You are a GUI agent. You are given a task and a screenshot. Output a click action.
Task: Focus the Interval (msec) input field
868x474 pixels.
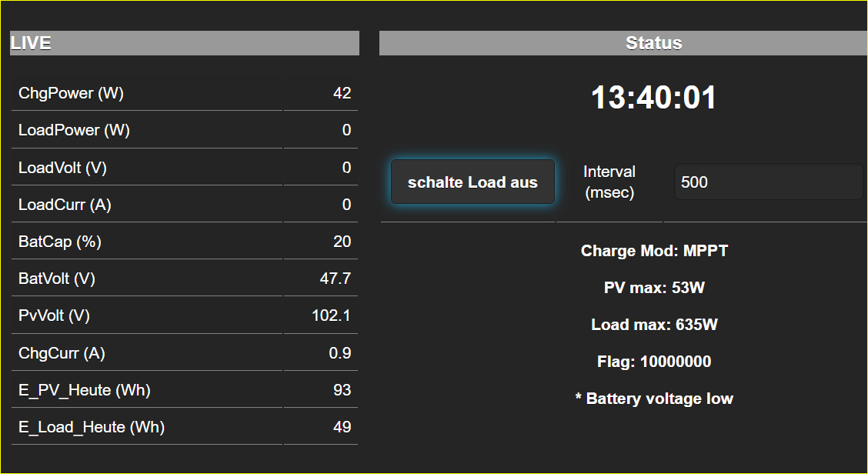point(768,182)
